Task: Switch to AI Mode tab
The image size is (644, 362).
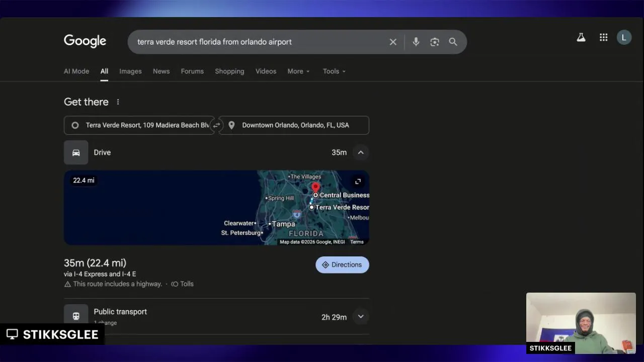Action: point(76,71)
